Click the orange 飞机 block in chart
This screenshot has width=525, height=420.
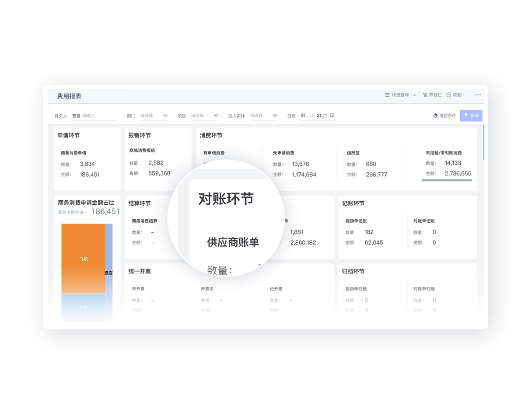tap(84, 259)
